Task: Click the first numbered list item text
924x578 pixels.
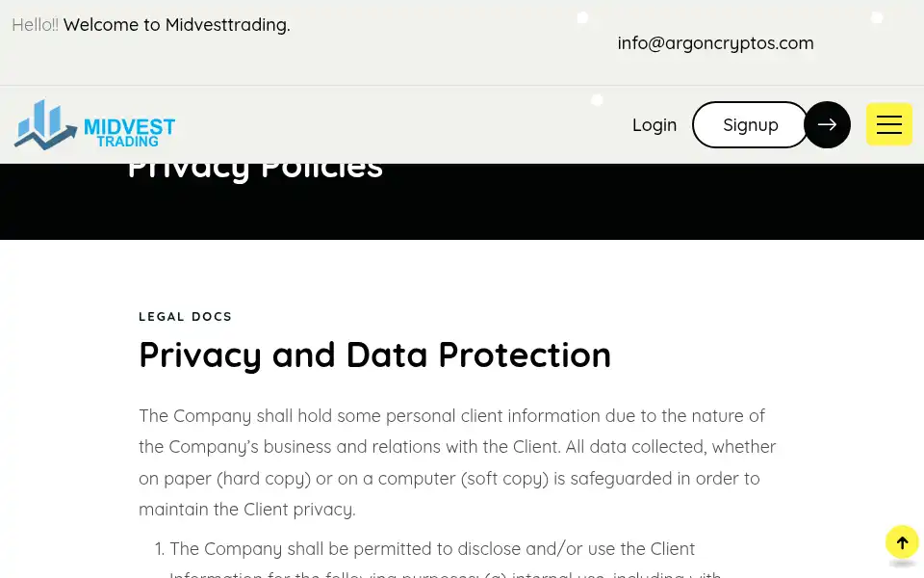Action: click(432, 558)
